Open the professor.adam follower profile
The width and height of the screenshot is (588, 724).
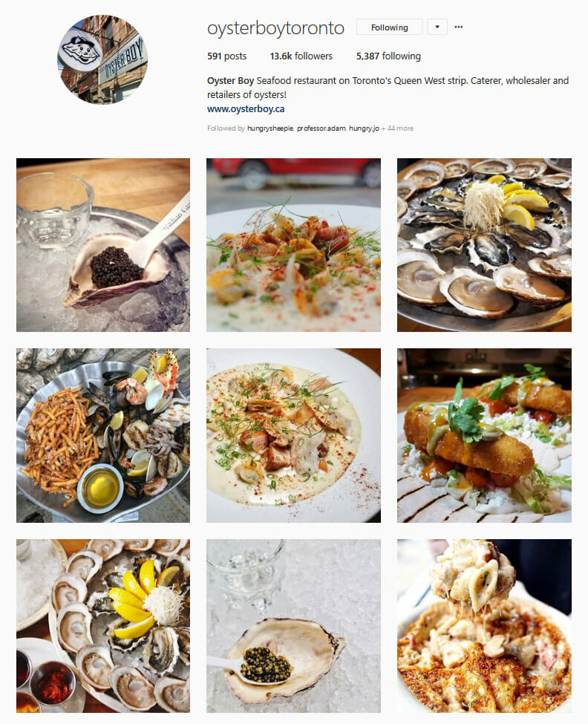(321, 128)
